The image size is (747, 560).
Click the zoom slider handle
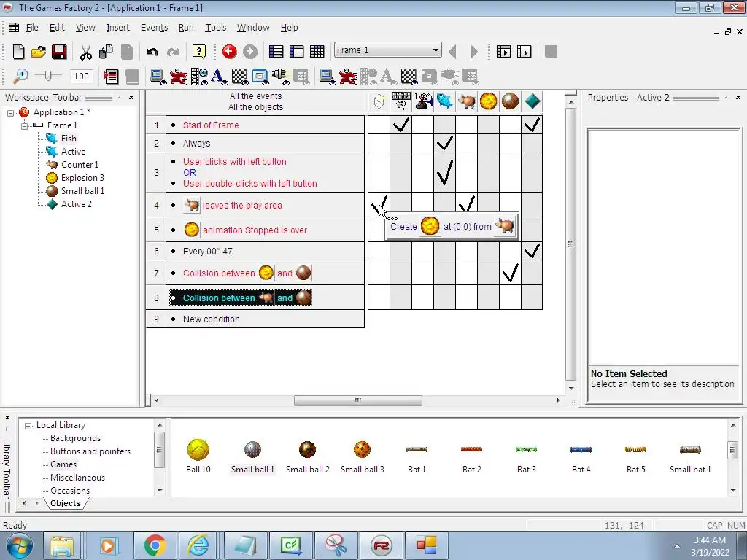pos(47,76)
